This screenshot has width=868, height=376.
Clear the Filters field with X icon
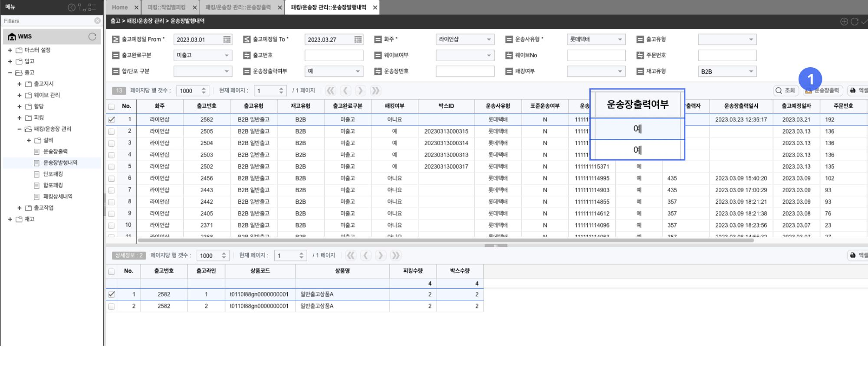(97, 21)
